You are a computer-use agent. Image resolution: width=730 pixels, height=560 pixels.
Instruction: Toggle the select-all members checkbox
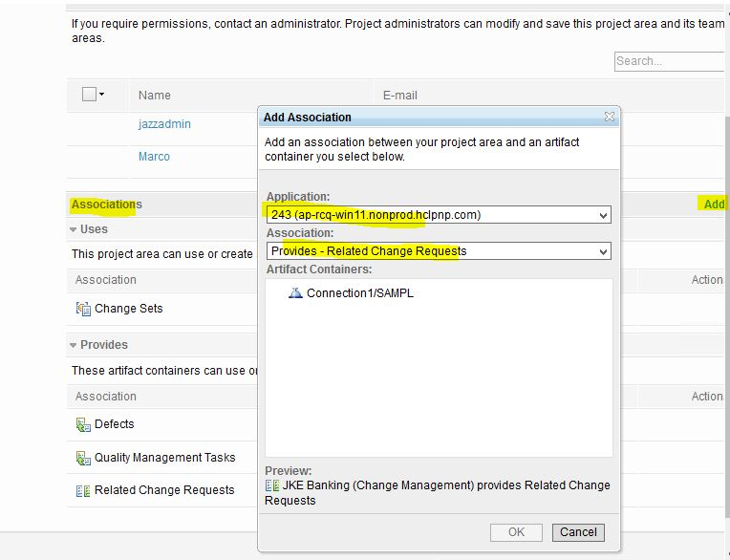coord(89,95)
